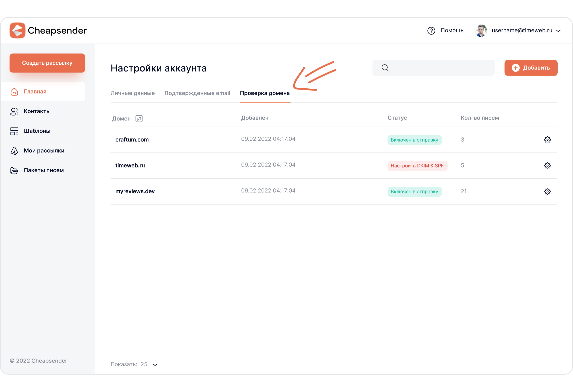The width and height of the screenshot is (573, 392).
Task: Focus the domain search field
Action: (433, 68)
